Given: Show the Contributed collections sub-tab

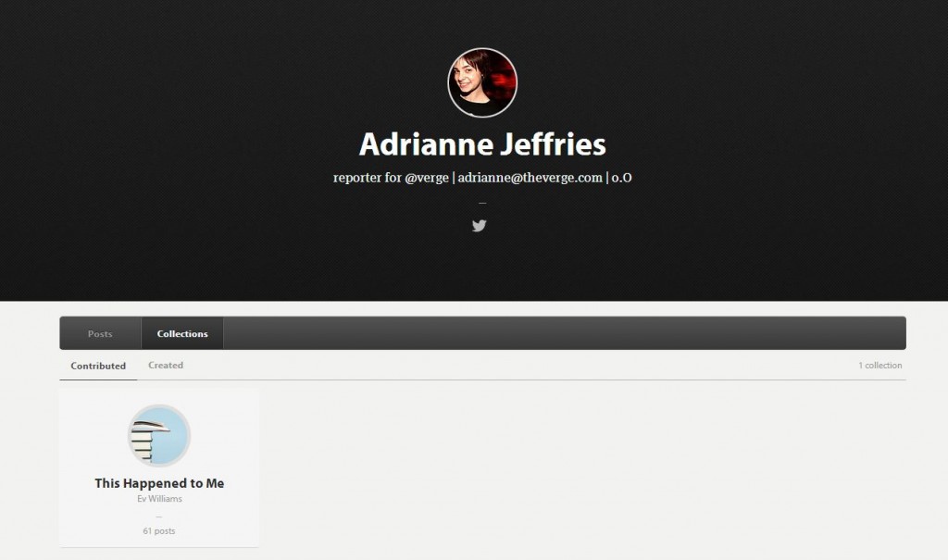Looking at the screenshot, I should [98, 366].
